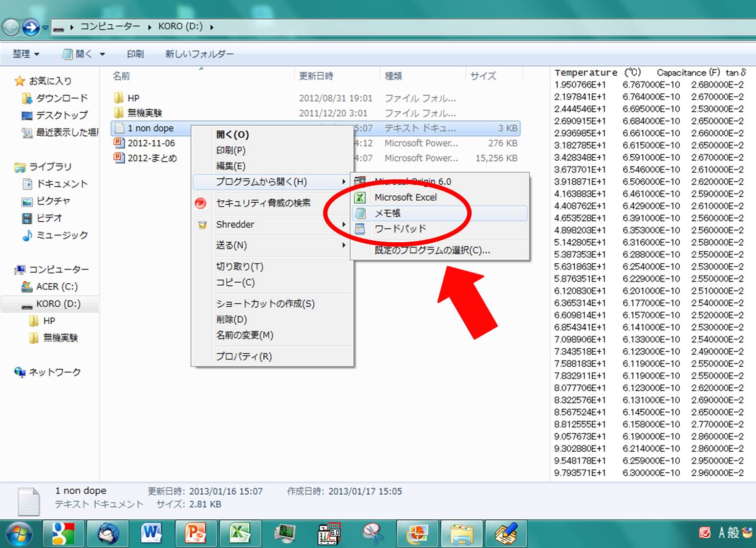
Task: Click KORO (D:) in the address bar
Action: click(x=180, y=26)
